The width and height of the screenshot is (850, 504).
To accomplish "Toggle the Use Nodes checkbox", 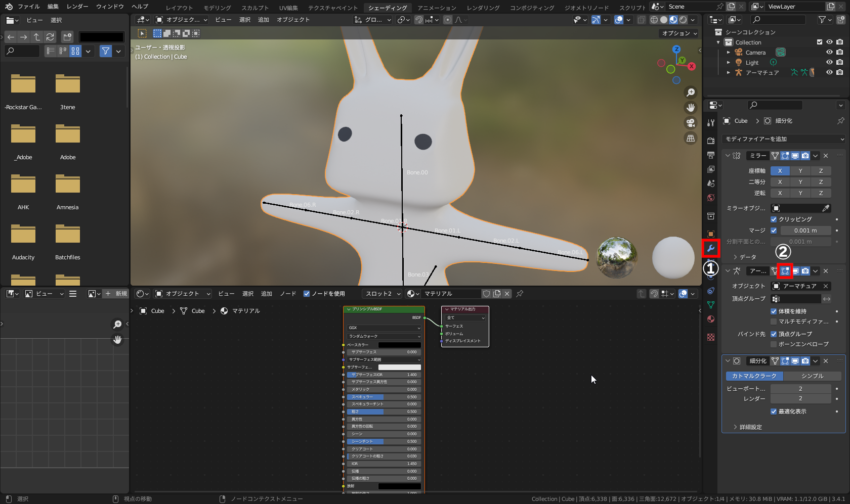I will click(x=307, y=294).
